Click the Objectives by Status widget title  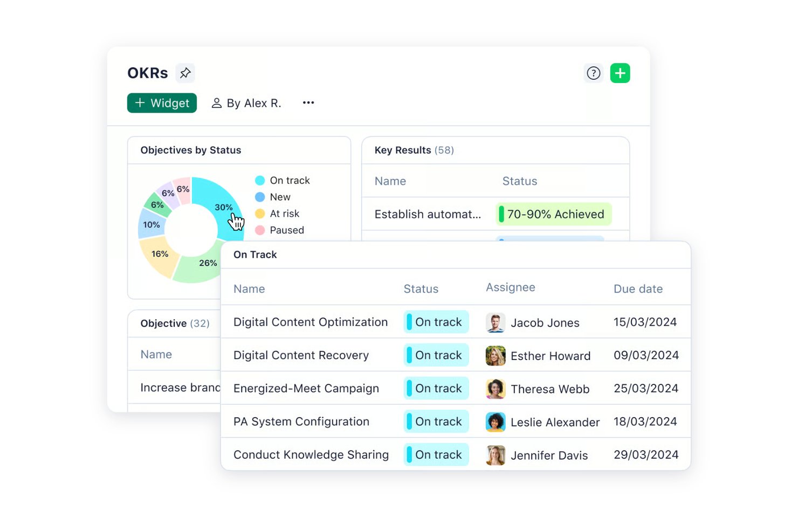click(x=191, y=150)
